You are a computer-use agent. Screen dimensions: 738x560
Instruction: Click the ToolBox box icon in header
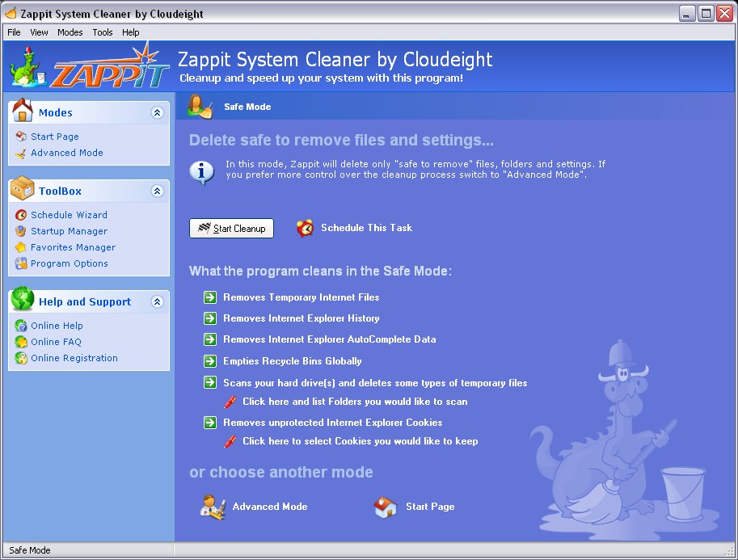pyautogui.click(x=22, y=189)
